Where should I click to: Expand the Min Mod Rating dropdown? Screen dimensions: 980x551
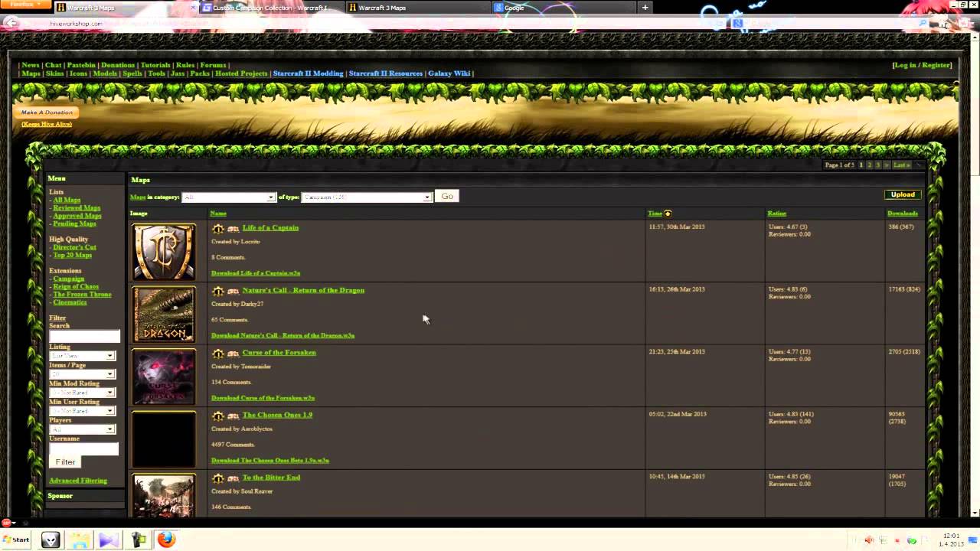83,393
